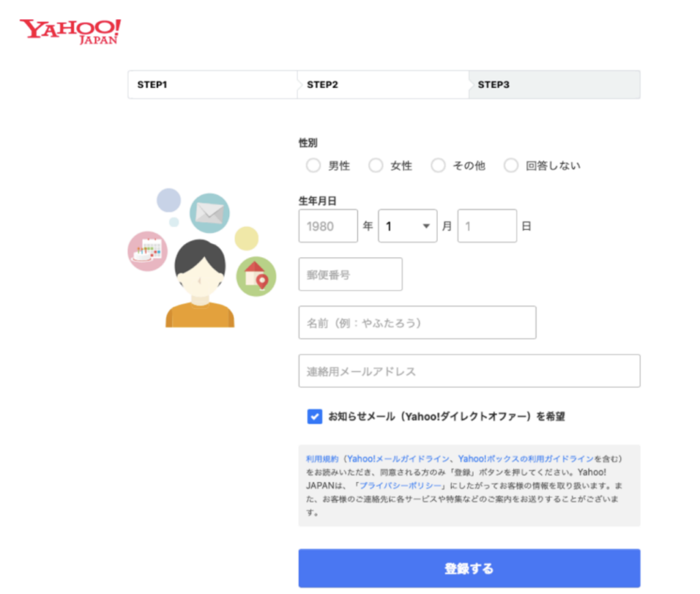The height and width of the screenshot is (594, 700).
Task: Choose the その他 gender option
Action: click(438, 165)
